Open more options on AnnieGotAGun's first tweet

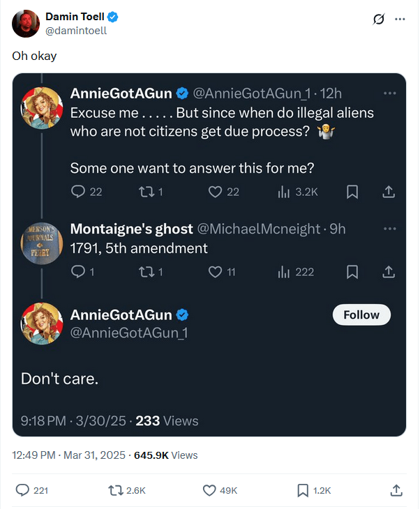coord(390,93)
